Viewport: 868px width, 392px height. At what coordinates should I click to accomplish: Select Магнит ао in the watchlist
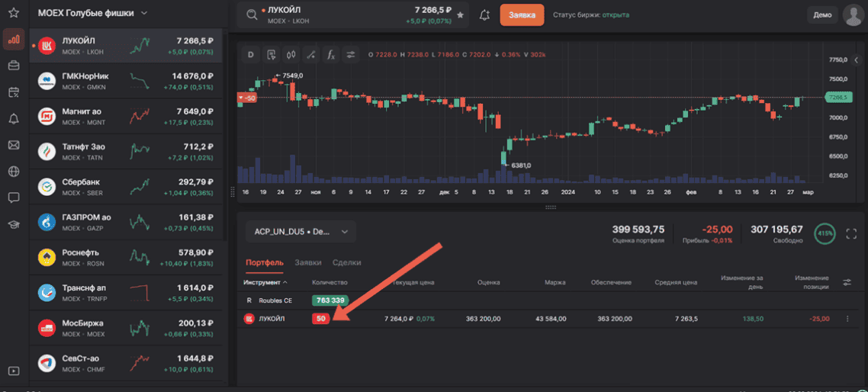pyautogui.click(x=126, y=116)
